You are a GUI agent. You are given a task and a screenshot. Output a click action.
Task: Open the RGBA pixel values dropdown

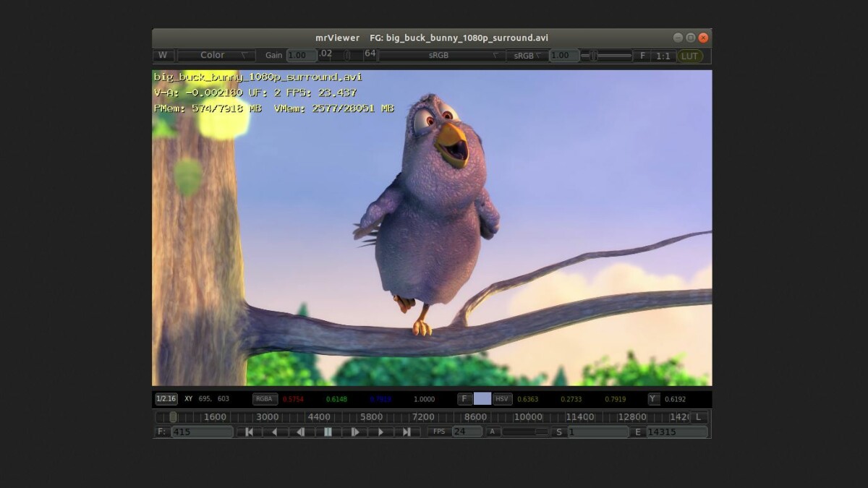265,399
